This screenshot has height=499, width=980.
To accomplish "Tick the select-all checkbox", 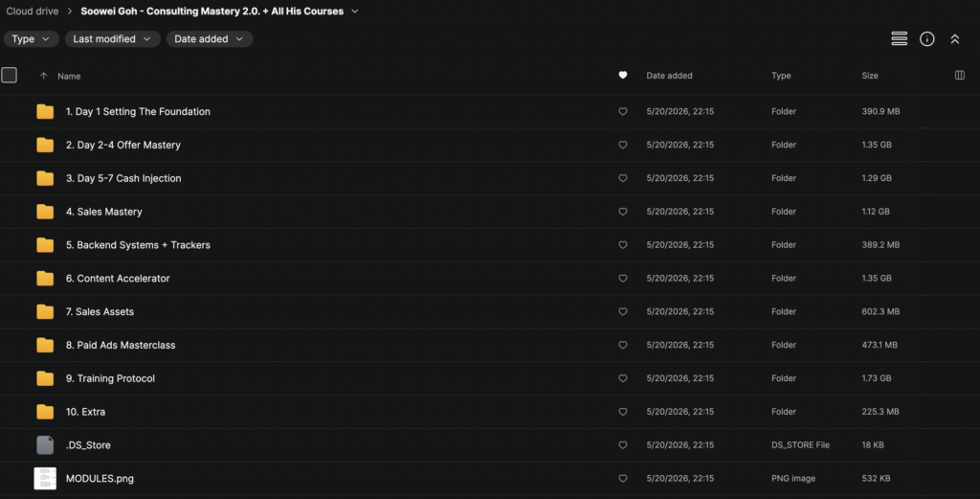I will (x=9, y=75).
